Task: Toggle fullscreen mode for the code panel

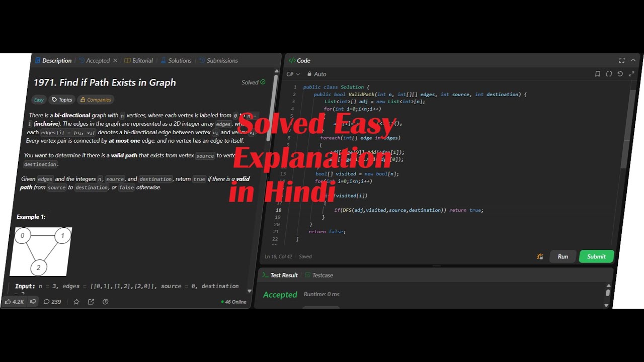Action: coord(622,60)
